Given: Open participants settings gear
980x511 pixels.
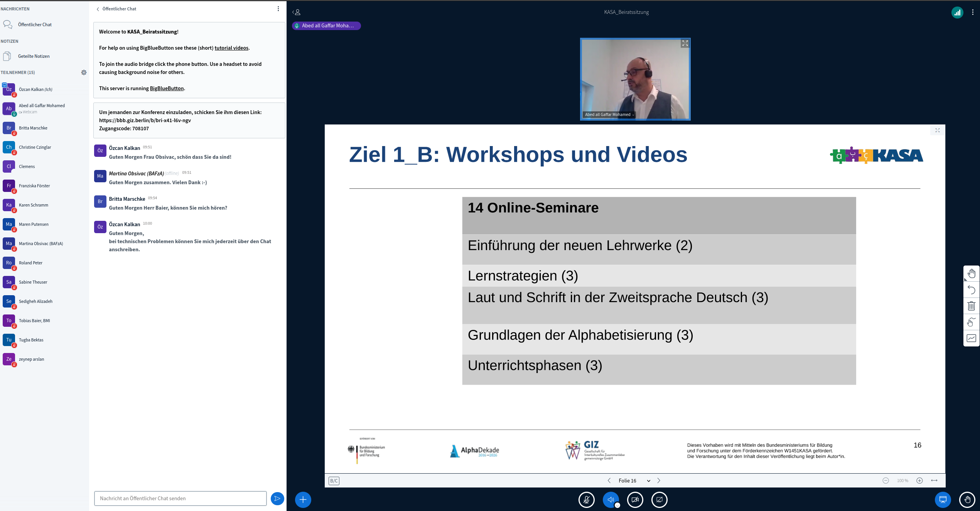Looking at the screenshot, I should (84, 72).
